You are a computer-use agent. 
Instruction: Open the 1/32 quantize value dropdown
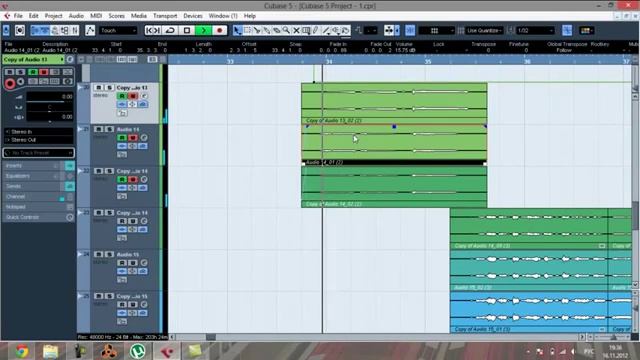point(535,31)
